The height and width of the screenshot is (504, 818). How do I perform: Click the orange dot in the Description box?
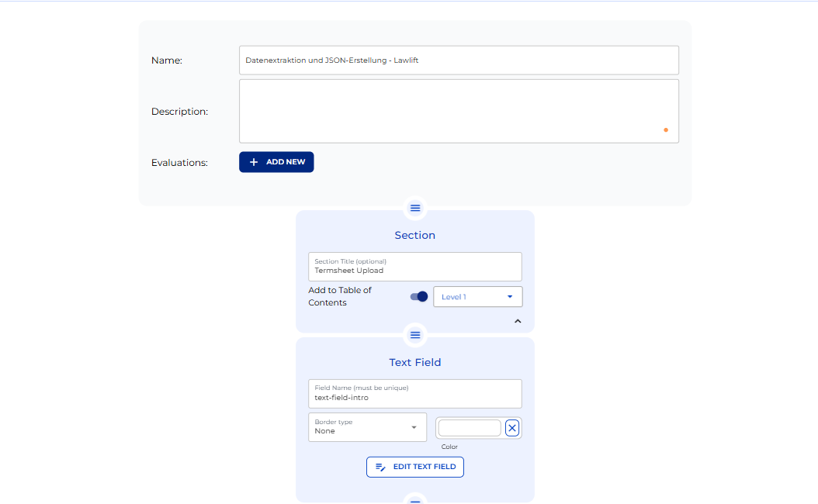click(x=665, y=129)
